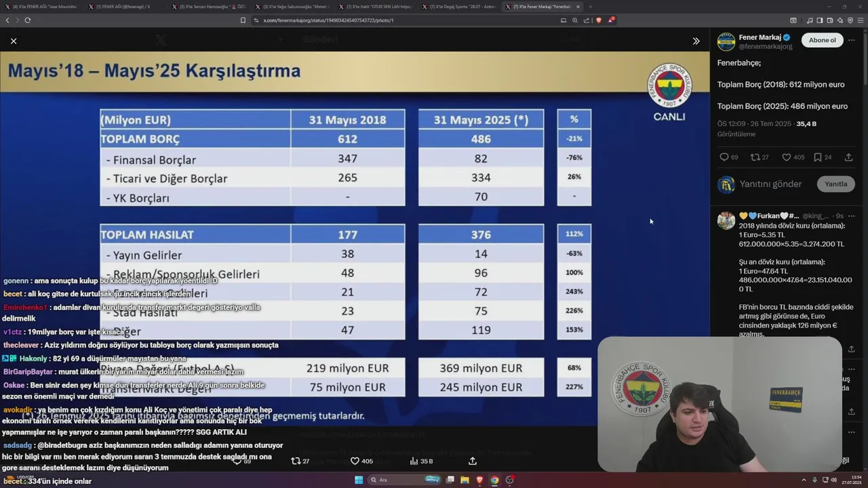Viewport: 868px width, 488px height.
Task: Open OBS Studio from the taskbar
Action: tap(509, 480)
